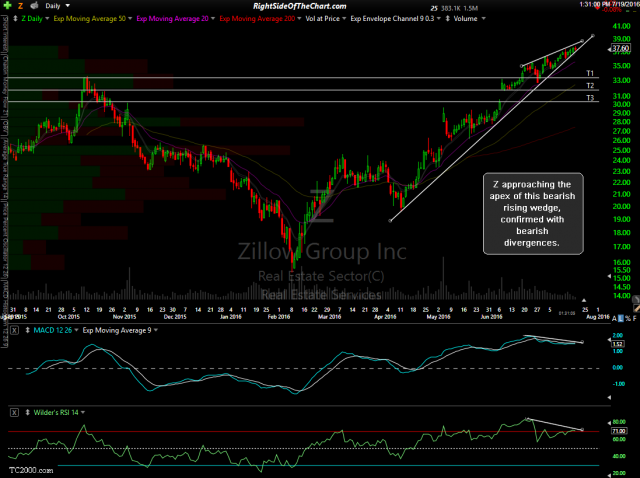Toggle the A (arithmetic) scale button
Viewport: 640px width, 478px height.
click(615, 318)
